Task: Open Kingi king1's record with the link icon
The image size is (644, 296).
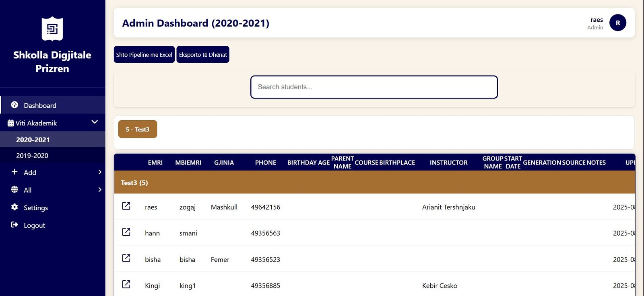Action: click(126, 284)
